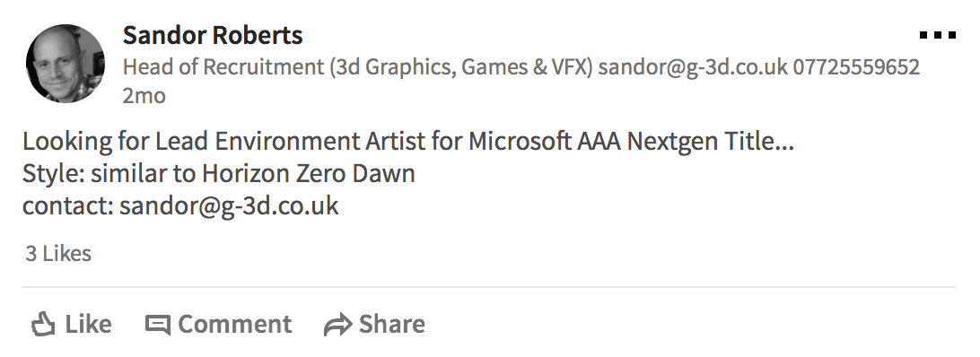
Task: Click the thumbs-up Like icon
Action: click(43, 325)
